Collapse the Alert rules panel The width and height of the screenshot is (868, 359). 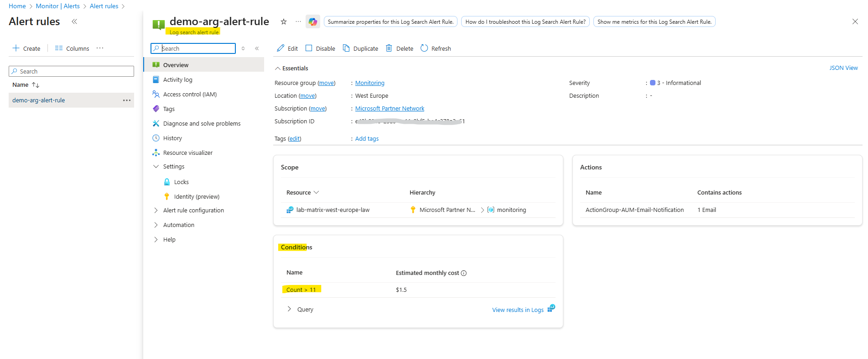click(x=74, y=21)
